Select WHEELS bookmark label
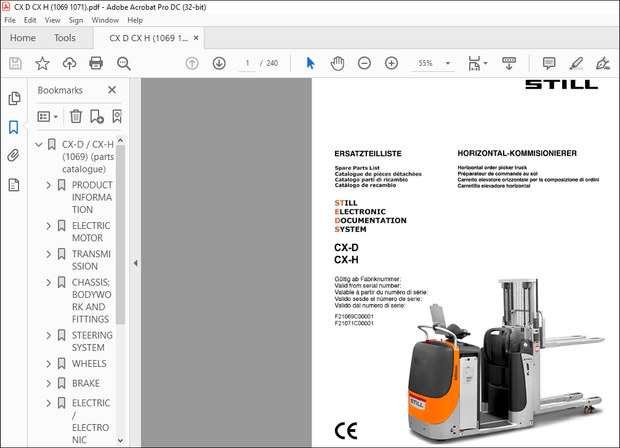The width and height of the screenshot is (620, 448). [89, 364]
